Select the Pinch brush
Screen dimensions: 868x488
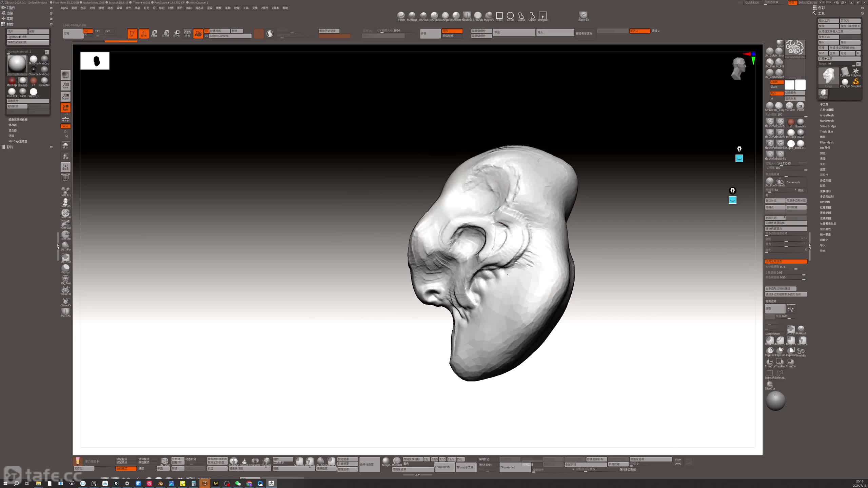(x=401, y=16)
